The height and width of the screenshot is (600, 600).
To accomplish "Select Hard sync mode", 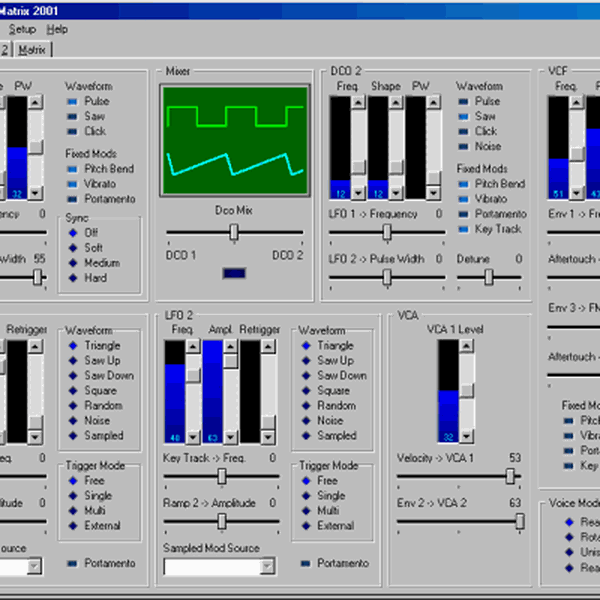I will (x=73, y=277).
